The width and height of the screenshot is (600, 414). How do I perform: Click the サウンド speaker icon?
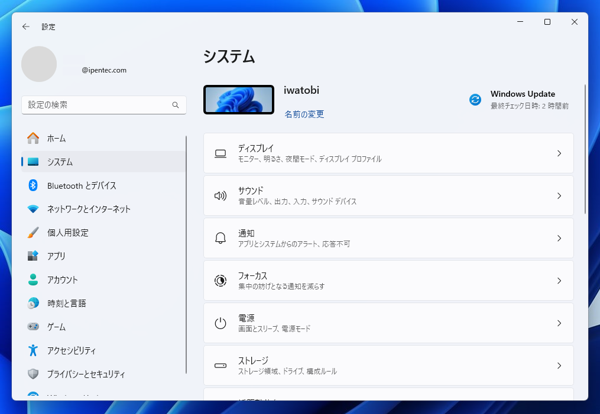[220, 196]
